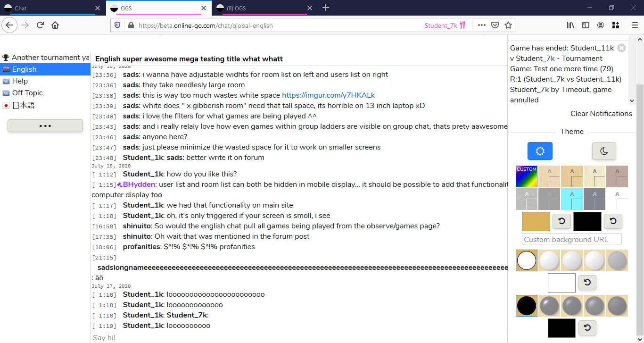Select the plain flat white stone
644x343 pixels.
click(x=527, y=260)
